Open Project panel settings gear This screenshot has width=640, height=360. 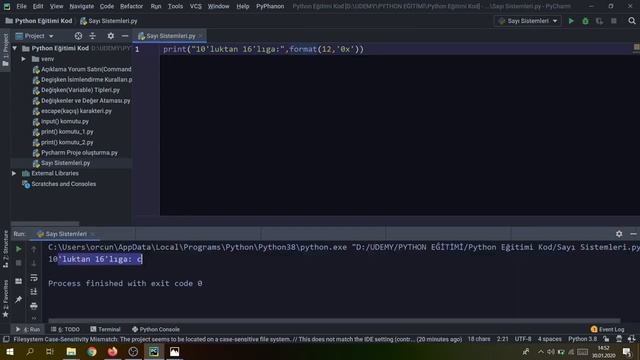[111, 36]
